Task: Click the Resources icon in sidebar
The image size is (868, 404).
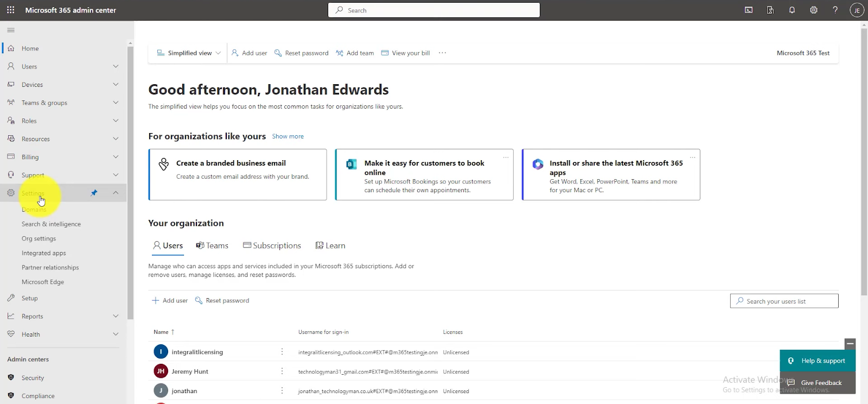Action: pos(11,138)
